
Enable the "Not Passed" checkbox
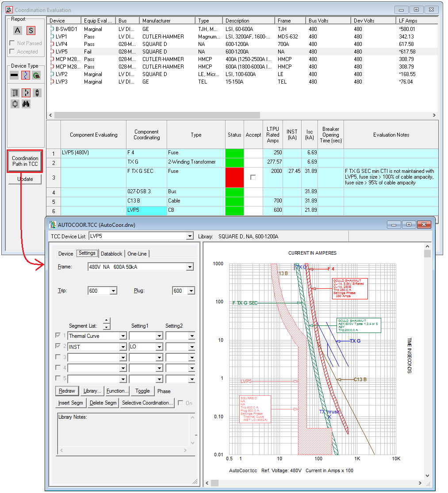[12, 43]
